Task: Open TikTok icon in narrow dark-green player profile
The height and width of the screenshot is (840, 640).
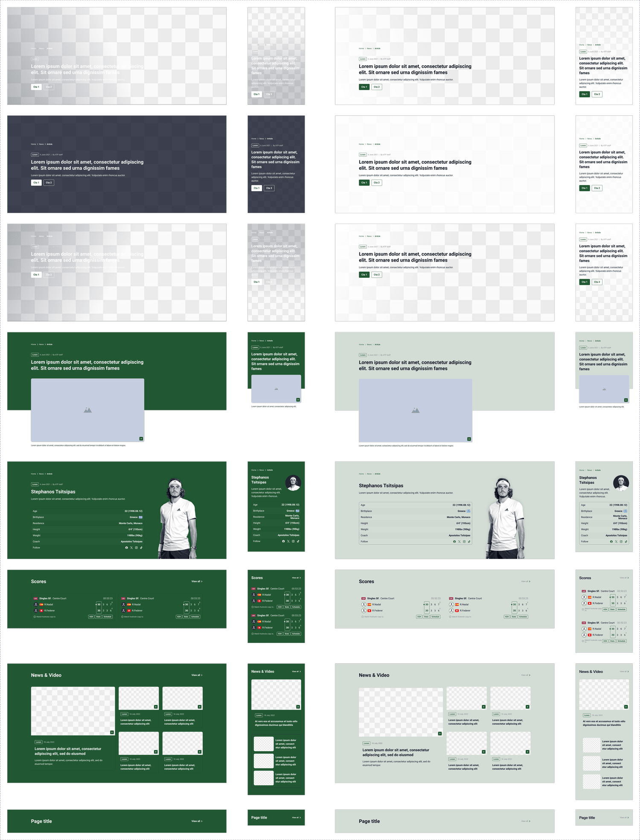Action: tap(298, 541)
